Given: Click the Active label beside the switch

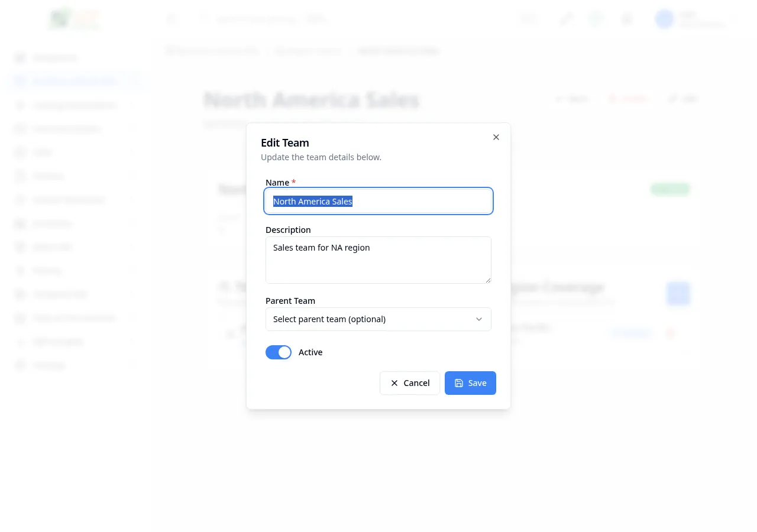Looking at the screenshot, I should (x=310, y=352).
